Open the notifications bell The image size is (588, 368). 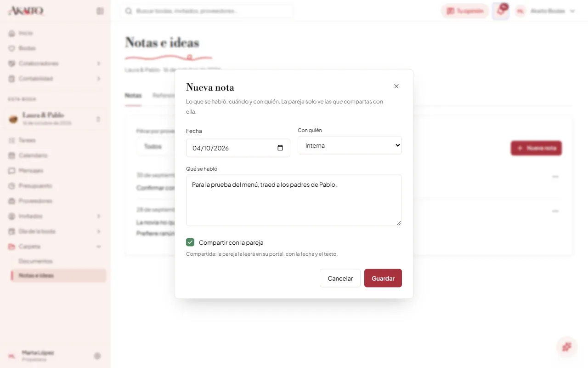coord(501,11)
